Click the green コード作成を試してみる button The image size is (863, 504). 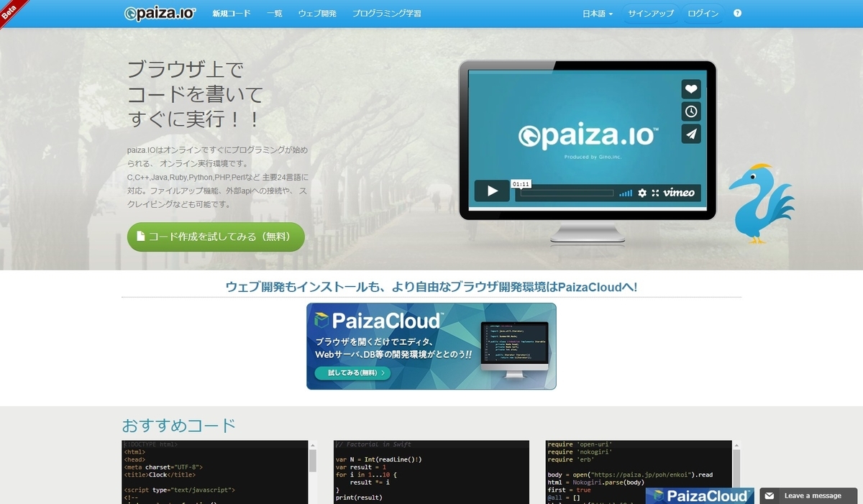pyautogui.click(x=216, y=237)
